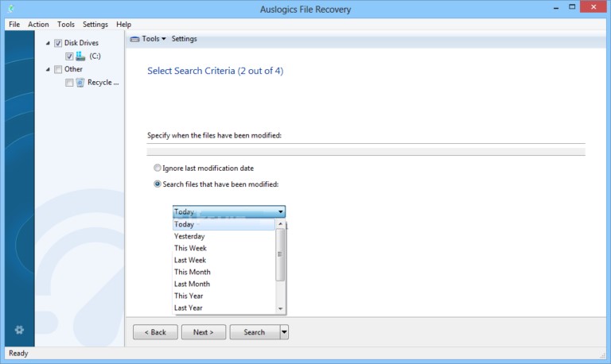Select the (C:) tree item label
611x364 pixels.
point(95,56)
